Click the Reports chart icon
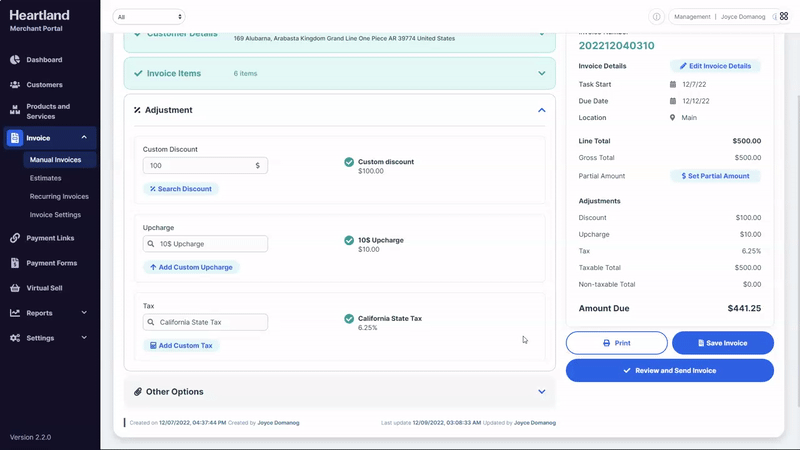Screen dimensions: 800x450 [x=15, y=313]
